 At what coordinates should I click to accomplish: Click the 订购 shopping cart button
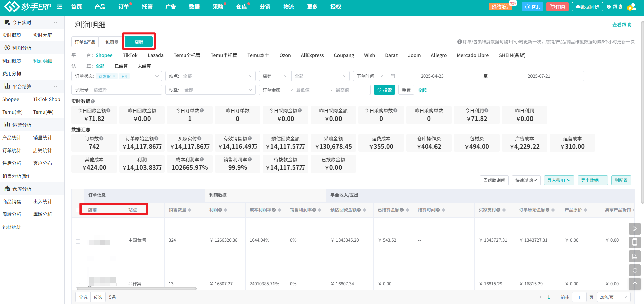click(557, 7)
